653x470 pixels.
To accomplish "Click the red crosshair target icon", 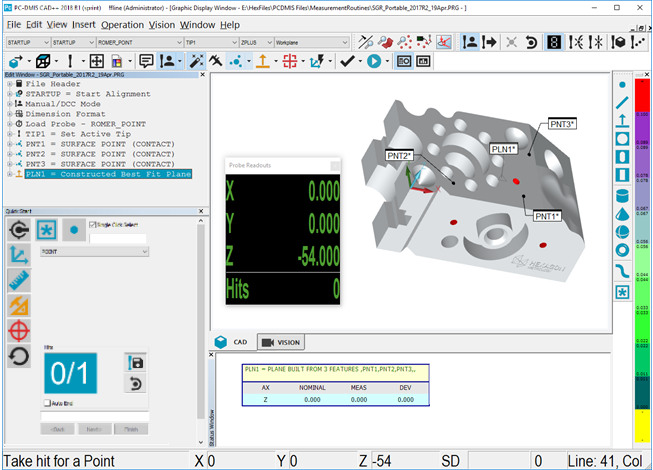I will [18, 329].
